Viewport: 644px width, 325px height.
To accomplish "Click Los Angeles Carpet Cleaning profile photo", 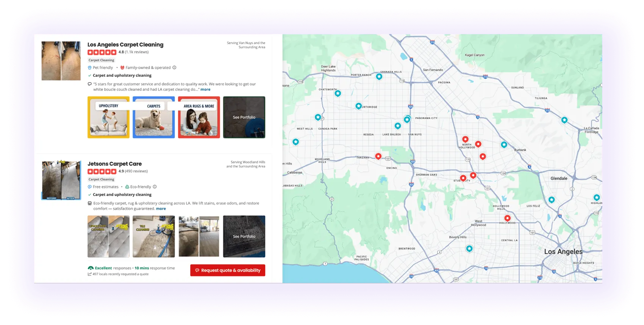I will (61, 61).
